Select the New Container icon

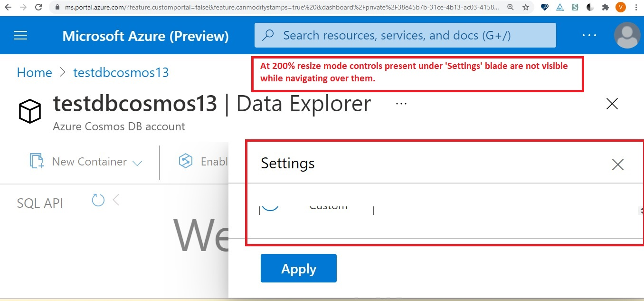pyautogui.click(x=36, y=161)
